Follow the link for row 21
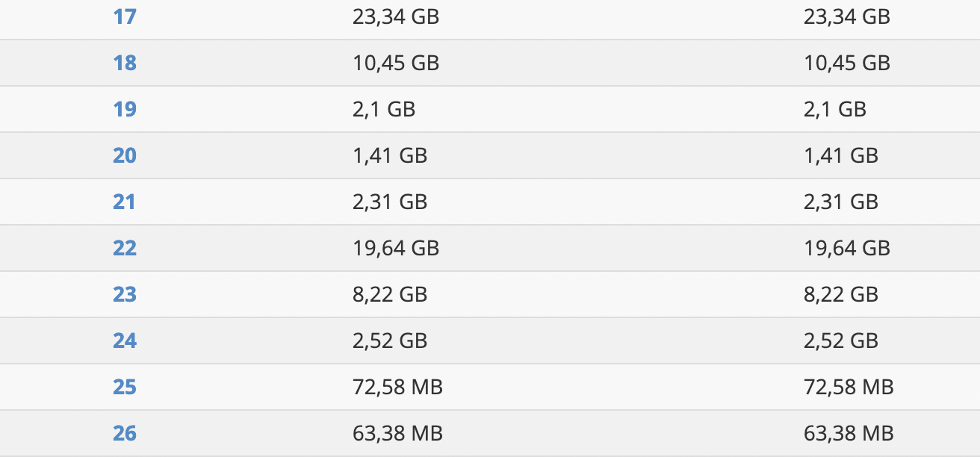980x457 pixels. tap(125, 202)
